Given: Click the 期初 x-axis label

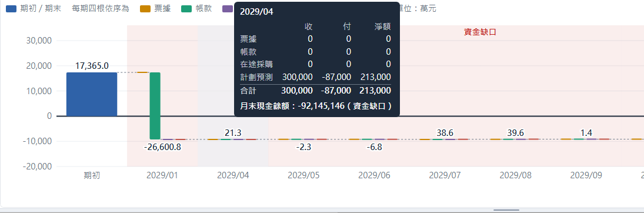Looking at the screenshot, I should [x=92, y=175].
